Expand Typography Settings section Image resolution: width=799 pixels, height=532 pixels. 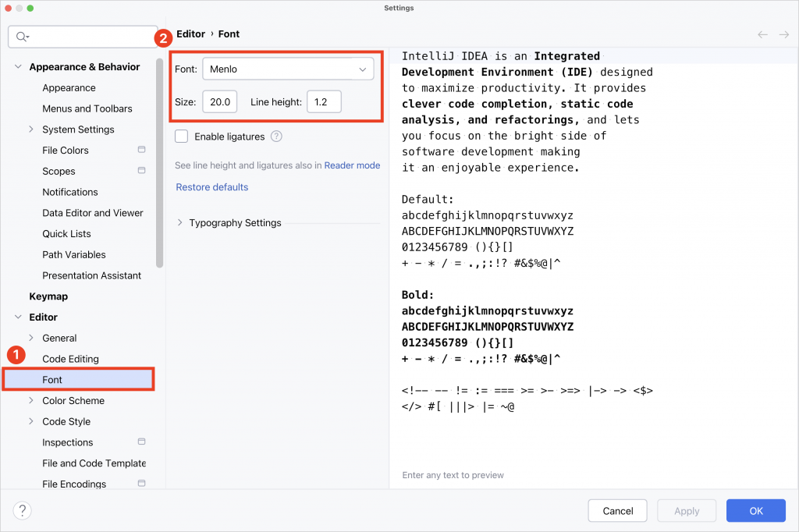[x=180, y=222]
